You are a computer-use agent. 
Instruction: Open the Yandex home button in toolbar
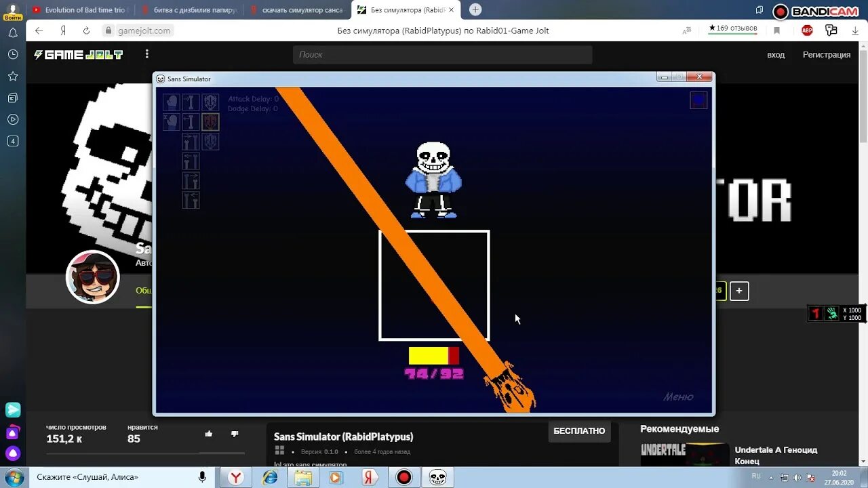click(x=63, y=30)
